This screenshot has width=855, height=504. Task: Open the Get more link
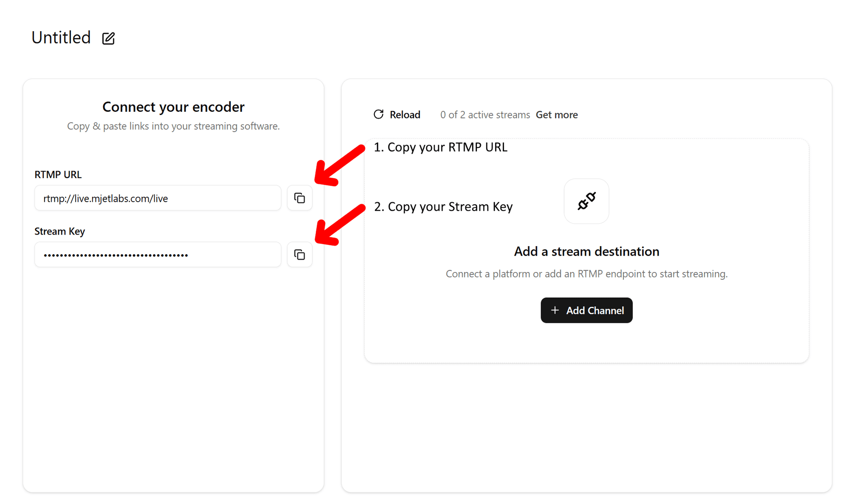pos(557,115)
